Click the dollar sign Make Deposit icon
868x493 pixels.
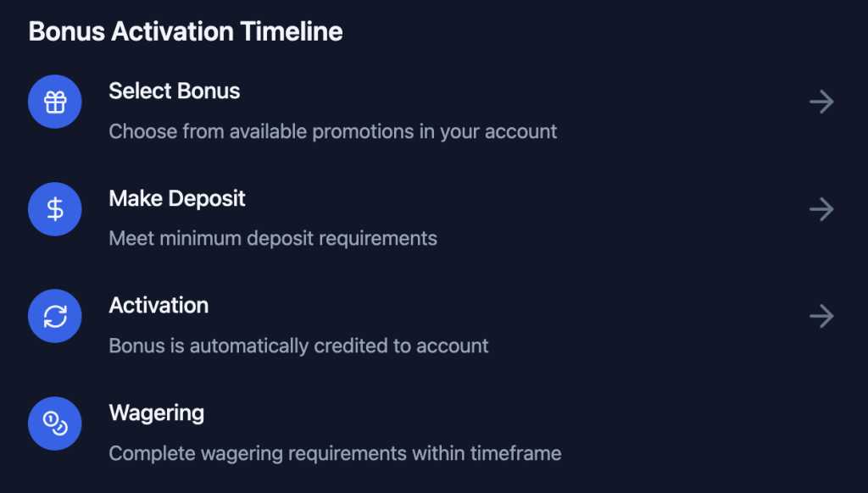[55, 209]
